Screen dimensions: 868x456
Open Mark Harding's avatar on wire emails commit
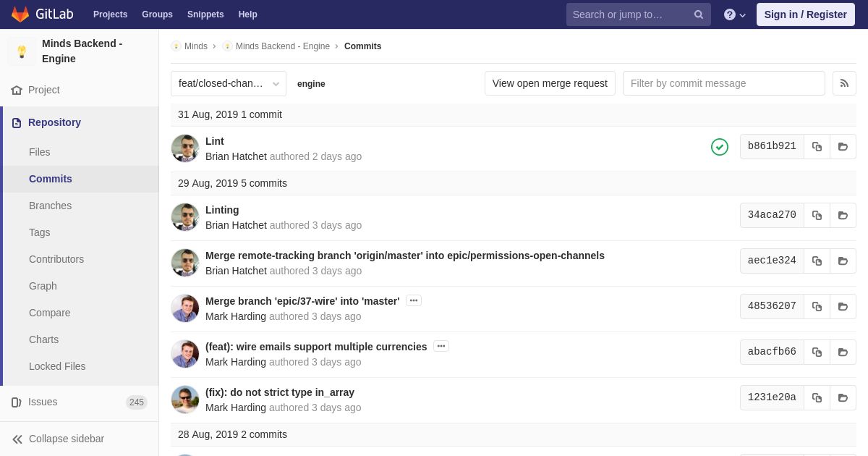coord(185,354)
